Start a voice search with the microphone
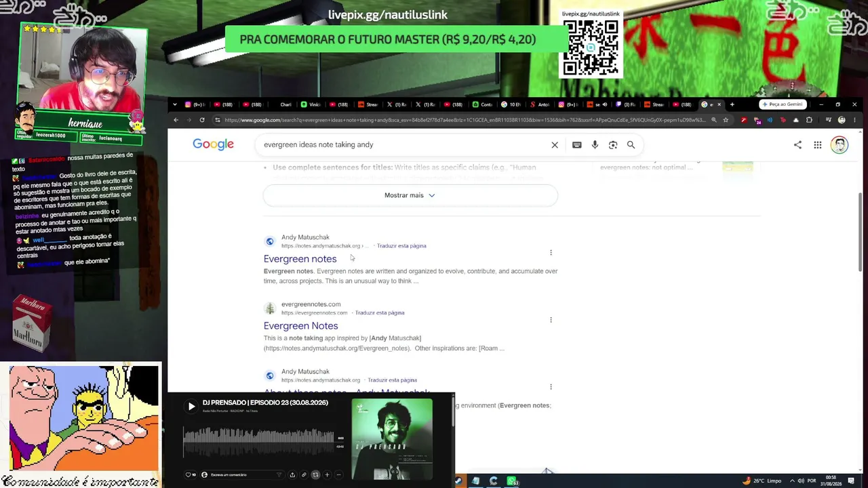The height and width of the screenshot is (488, 868). (595, 144)
